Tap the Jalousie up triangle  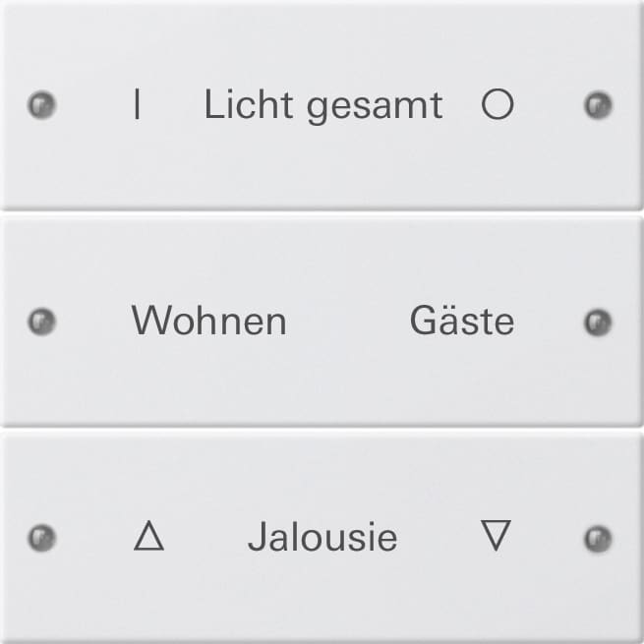coord(148,536)
